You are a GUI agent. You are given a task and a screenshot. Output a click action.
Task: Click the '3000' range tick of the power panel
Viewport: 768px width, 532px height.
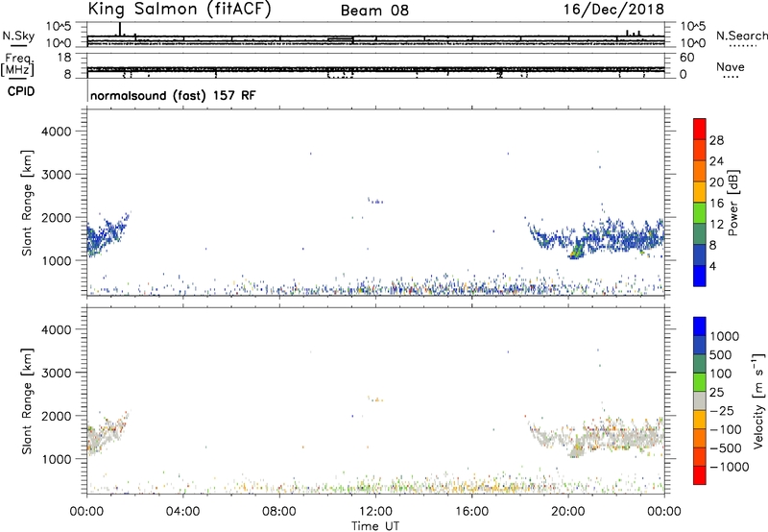(57, 175)
